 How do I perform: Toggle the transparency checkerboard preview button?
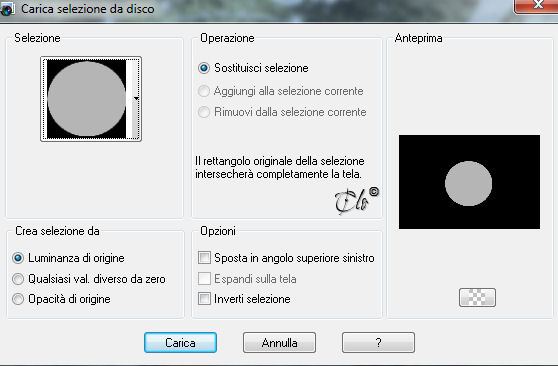tap(477, 297)
